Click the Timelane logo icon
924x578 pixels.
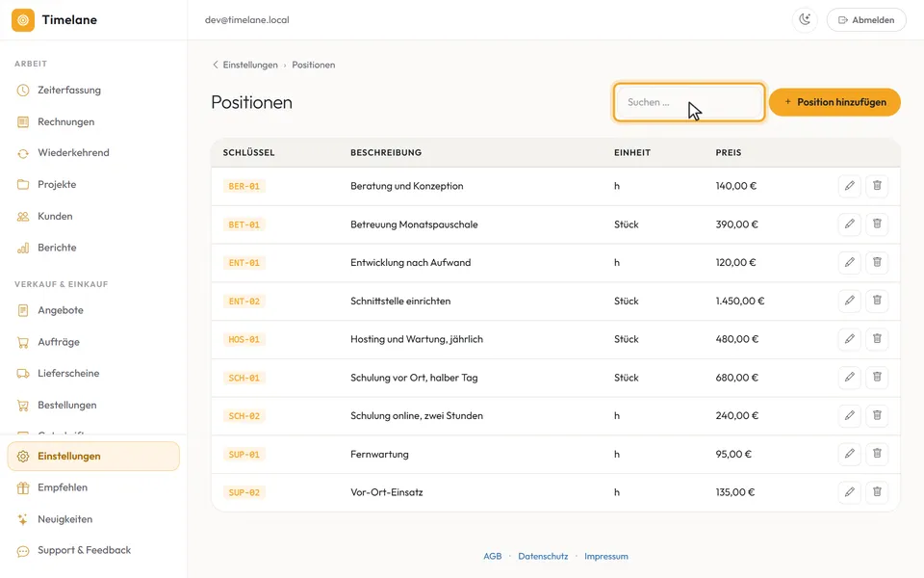23,20
